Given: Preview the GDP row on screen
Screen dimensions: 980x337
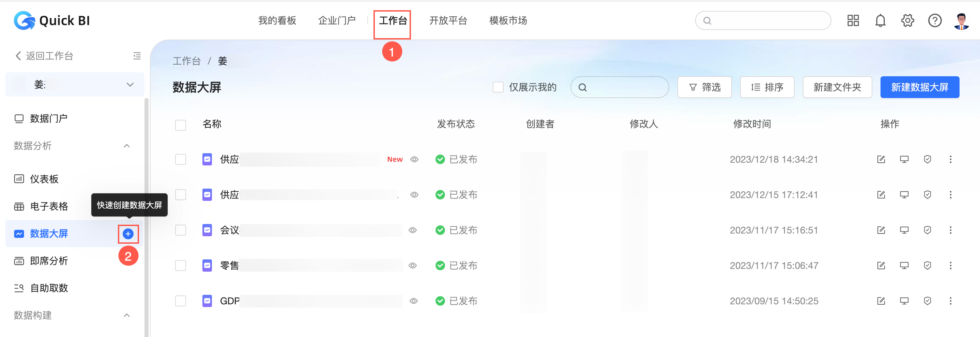Looking at the screenshot, I should [x=904, y=301].
